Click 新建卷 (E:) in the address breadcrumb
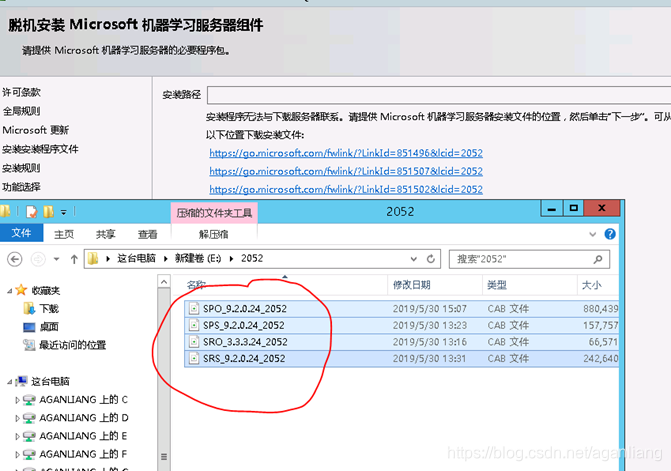The width and height of the screenshot is (671, 471). point(198,258)
